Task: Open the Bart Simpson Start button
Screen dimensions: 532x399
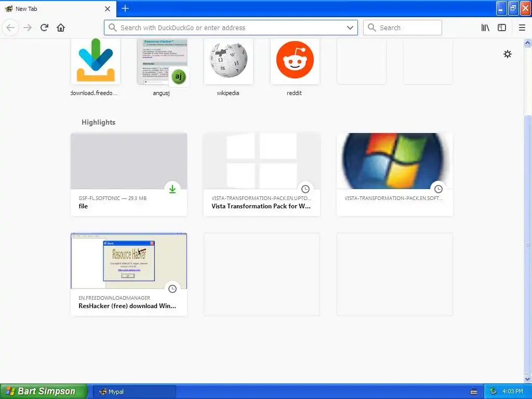Action: pyautogui.click(x=44, y=391)
